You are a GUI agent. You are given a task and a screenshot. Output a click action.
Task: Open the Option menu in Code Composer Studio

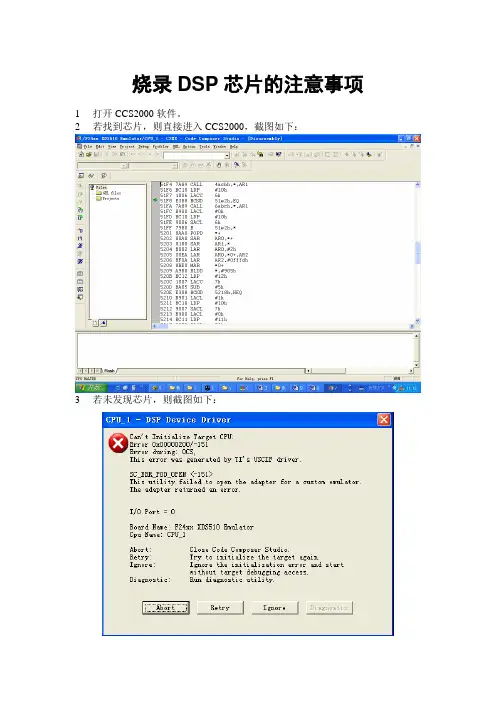(x=189, y=146)
